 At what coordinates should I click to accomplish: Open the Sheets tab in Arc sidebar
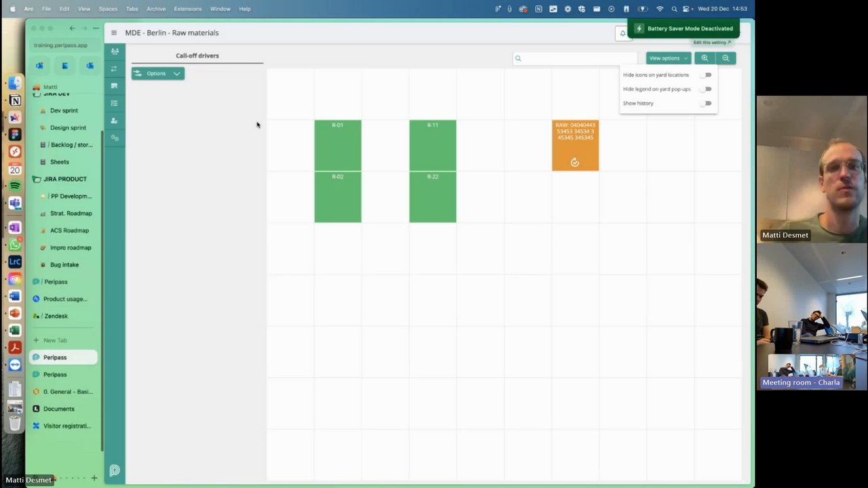pyautogui.click(x=60, y=162)
